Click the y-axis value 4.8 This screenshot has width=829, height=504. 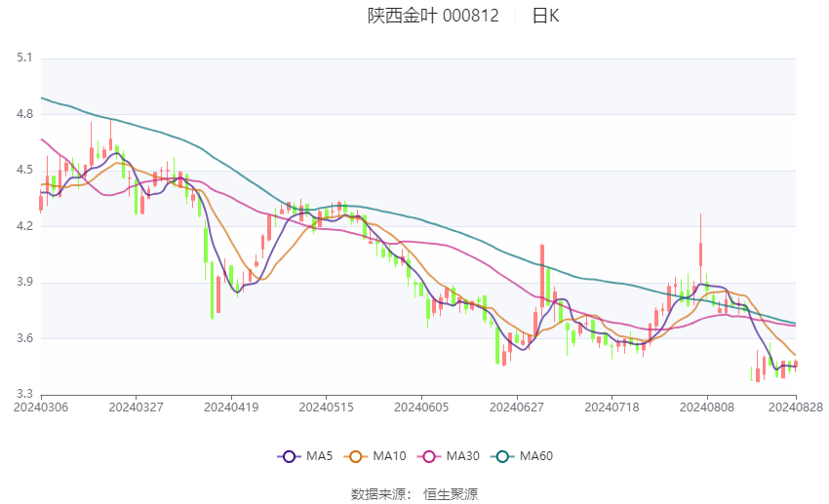tap(24, 114)
